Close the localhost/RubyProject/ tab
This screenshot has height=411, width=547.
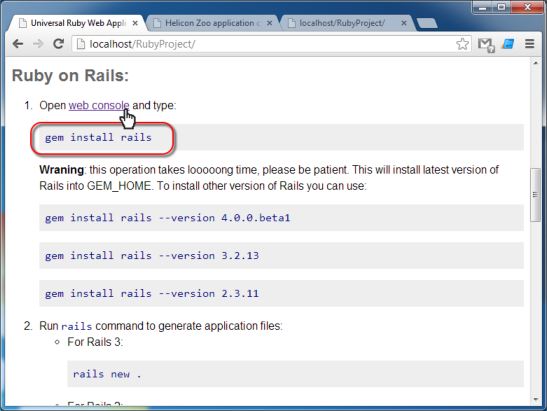pyautogui.click(x=404, y=23)
